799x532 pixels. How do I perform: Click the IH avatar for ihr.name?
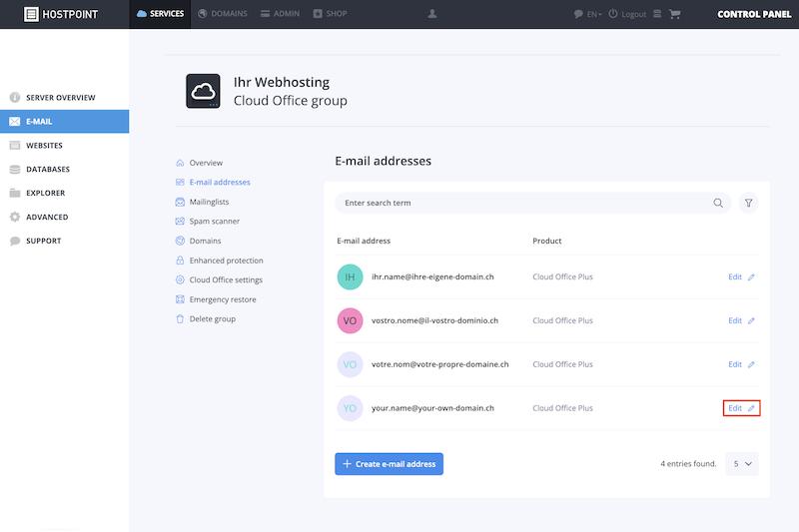point(351,276)
